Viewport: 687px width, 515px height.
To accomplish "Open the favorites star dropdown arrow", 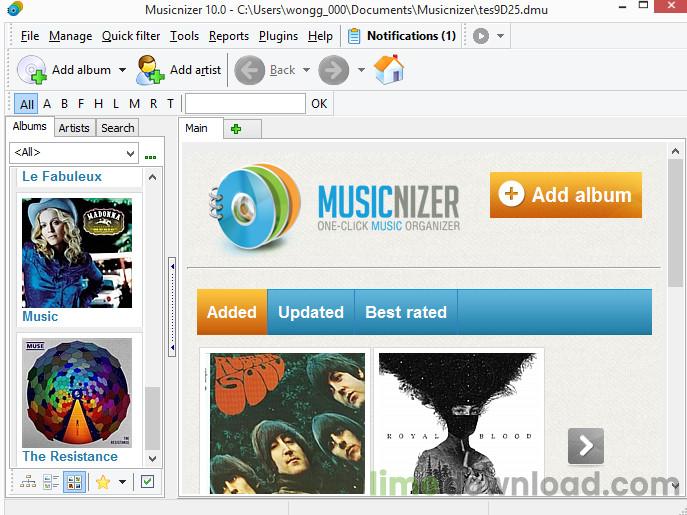I will tap(122, 482).
